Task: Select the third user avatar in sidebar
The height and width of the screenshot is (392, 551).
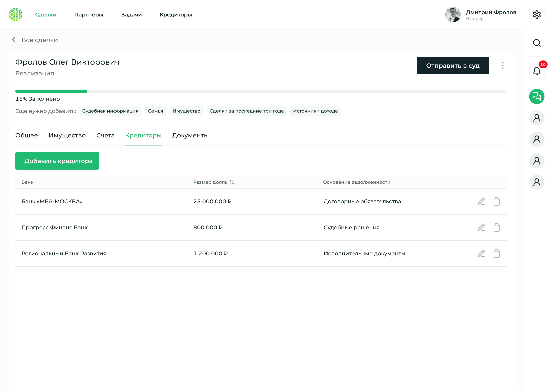Action: [x=536, y=161]
